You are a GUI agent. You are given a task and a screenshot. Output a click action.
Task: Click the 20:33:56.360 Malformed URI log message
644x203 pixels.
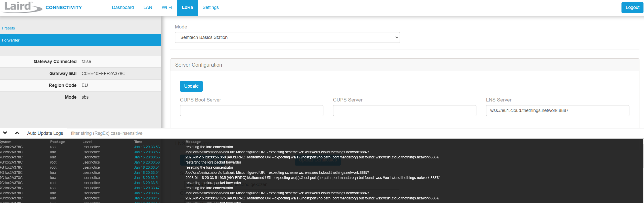point(312,157)
